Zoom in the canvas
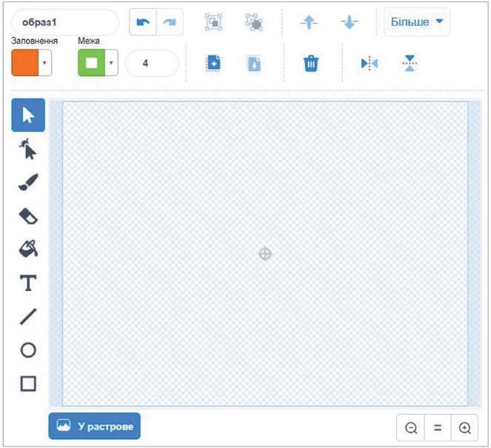 [x=464, y=428]
